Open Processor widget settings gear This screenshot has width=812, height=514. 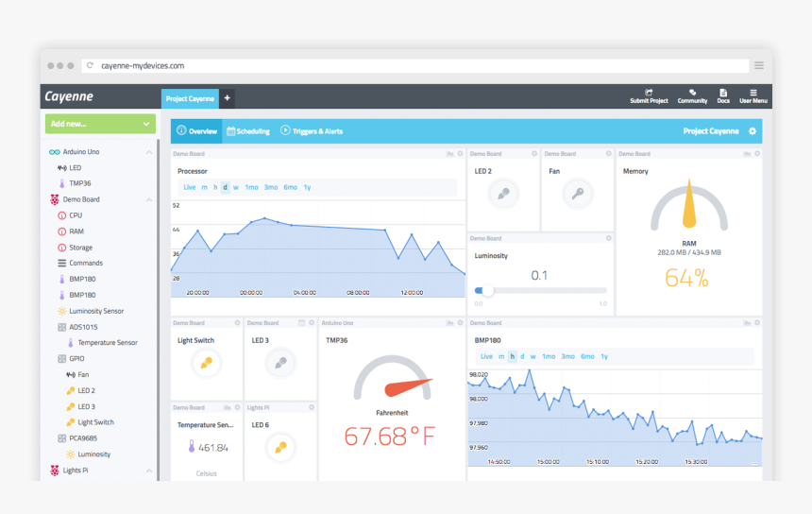pos(460,153)
